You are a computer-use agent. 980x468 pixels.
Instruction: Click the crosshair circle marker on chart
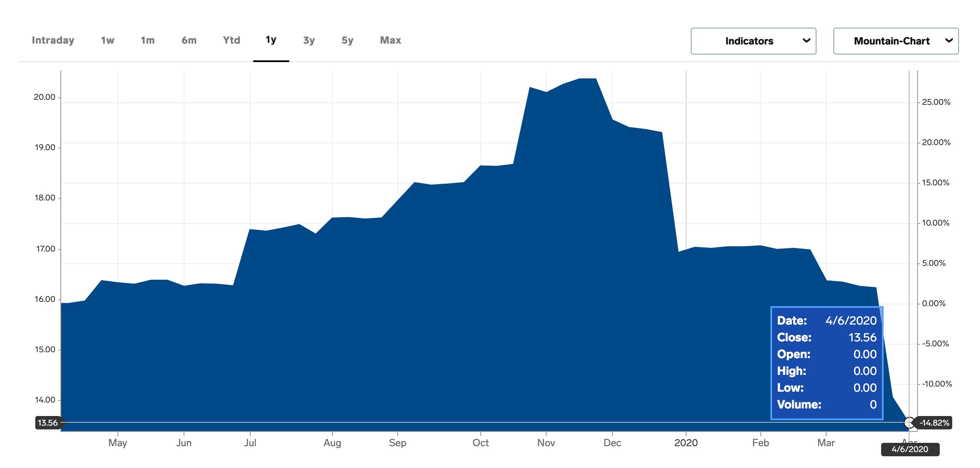[x=909, y=422]
